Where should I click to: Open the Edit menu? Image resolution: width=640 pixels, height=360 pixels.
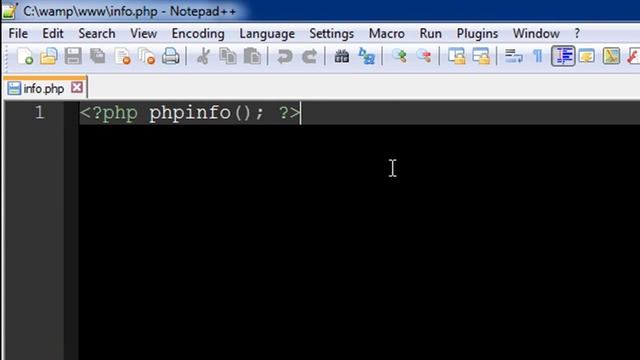pyautogui.click(x=53, y=33)
